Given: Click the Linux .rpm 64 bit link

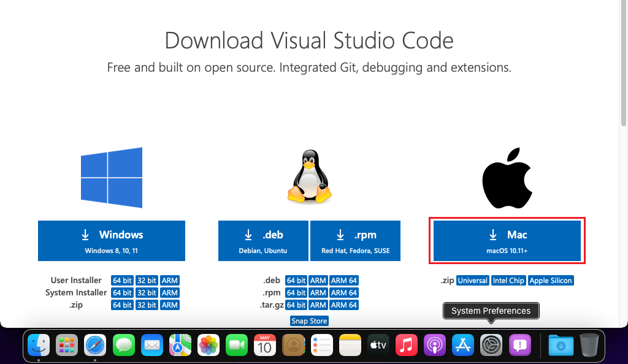Looking at the screenshot, I should tap(296, 293).
